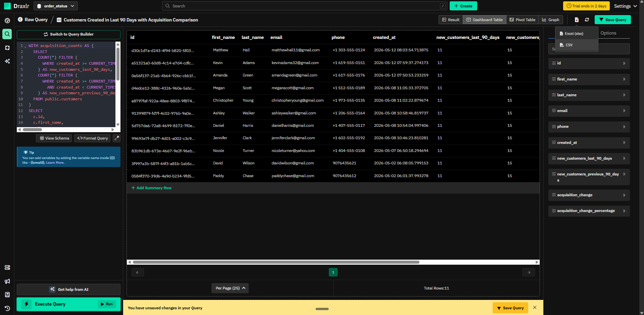This screenshot has height=315, width=644.
Task: Click Add Summary Row
Action: tap(151, 188)
